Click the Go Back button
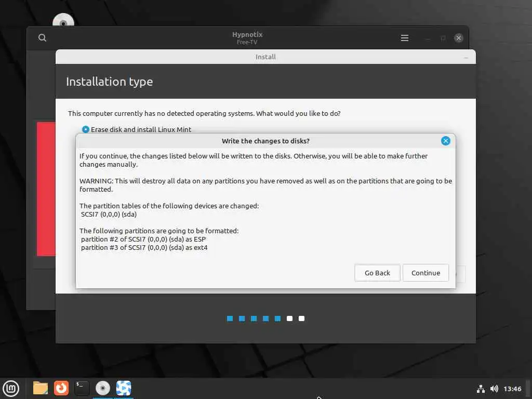532x399 pixels. click(377, 273)
